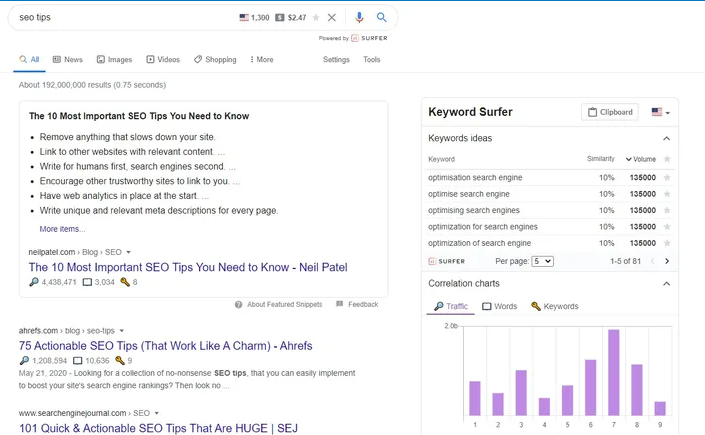Click the traffic icon beside 4,438,471
Image resolution: width=705 pixels, height=435 pixels.
click(34, 282)
